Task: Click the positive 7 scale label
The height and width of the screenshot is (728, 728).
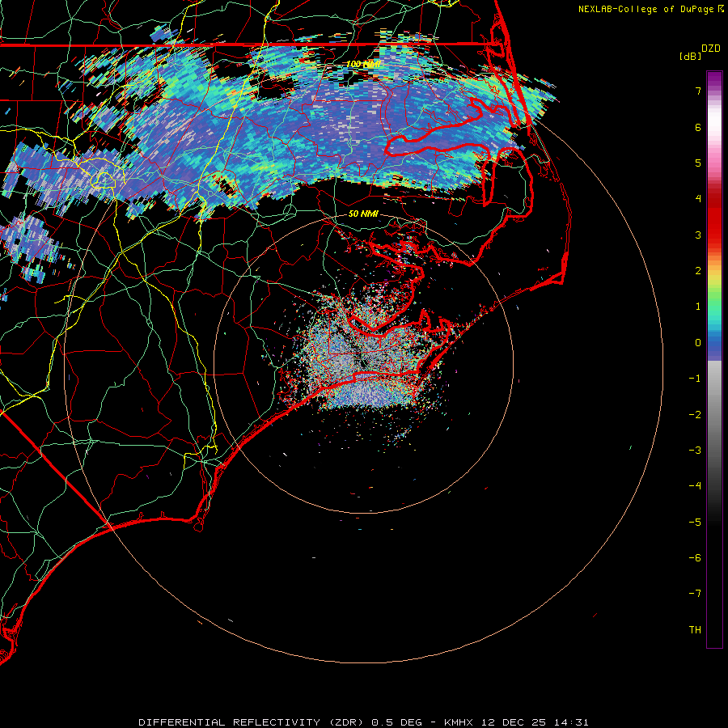Action: [698, 91]
